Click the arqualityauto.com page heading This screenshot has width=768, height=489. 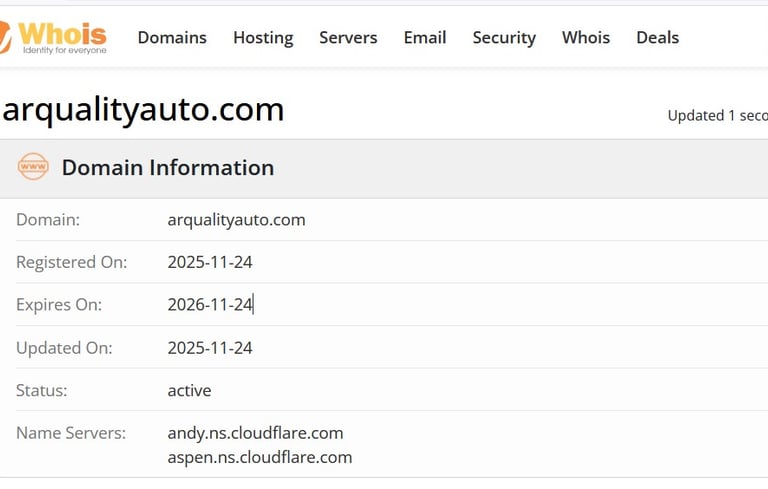pos(142,110)
